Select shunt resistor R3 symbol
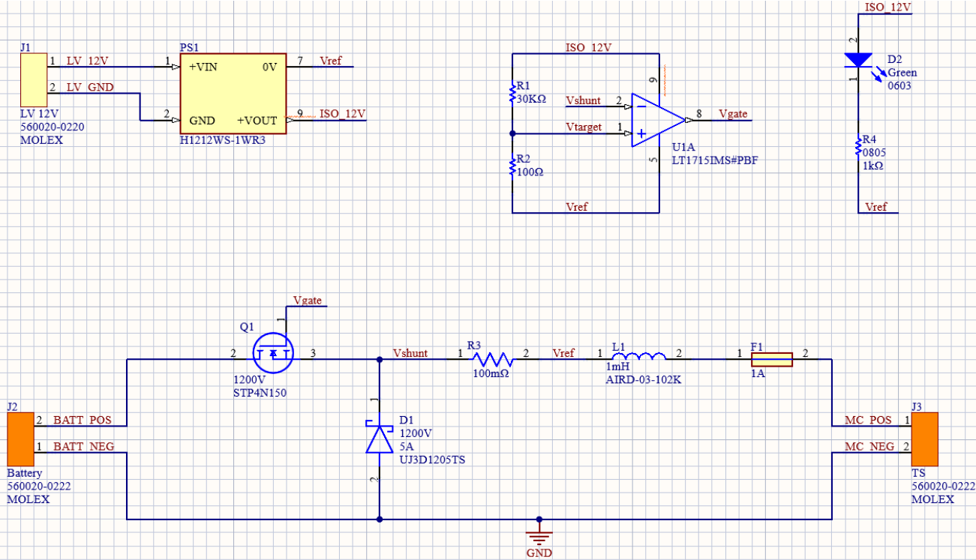 coord(491,359)
